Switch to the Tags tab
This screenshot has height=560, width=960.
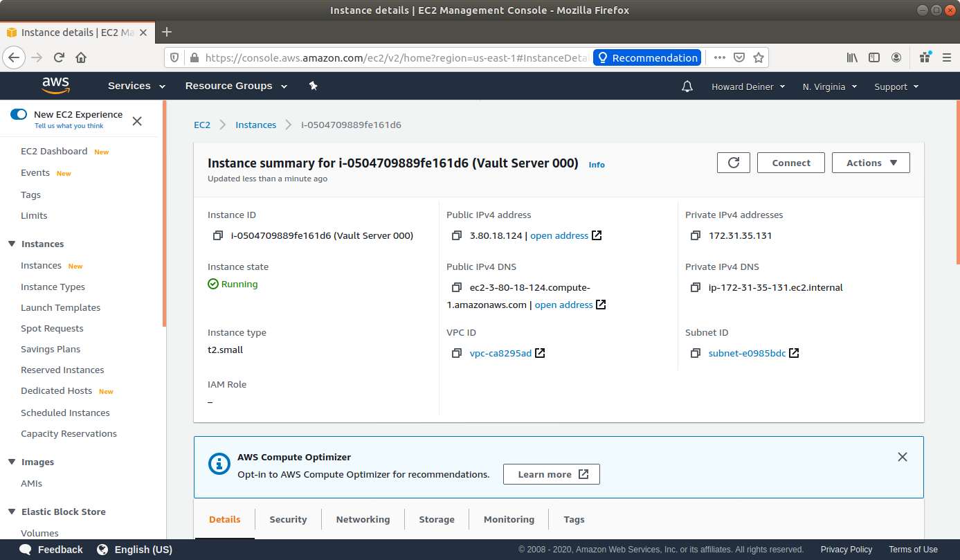click(x=574, y=519)
